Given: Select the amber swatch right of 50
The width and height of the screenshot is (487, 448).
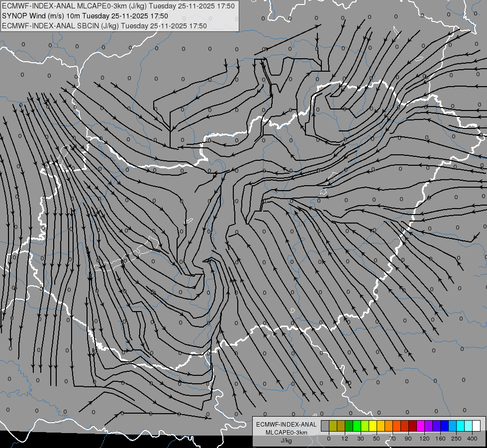Looking at the screenshot, I should 381,426.
